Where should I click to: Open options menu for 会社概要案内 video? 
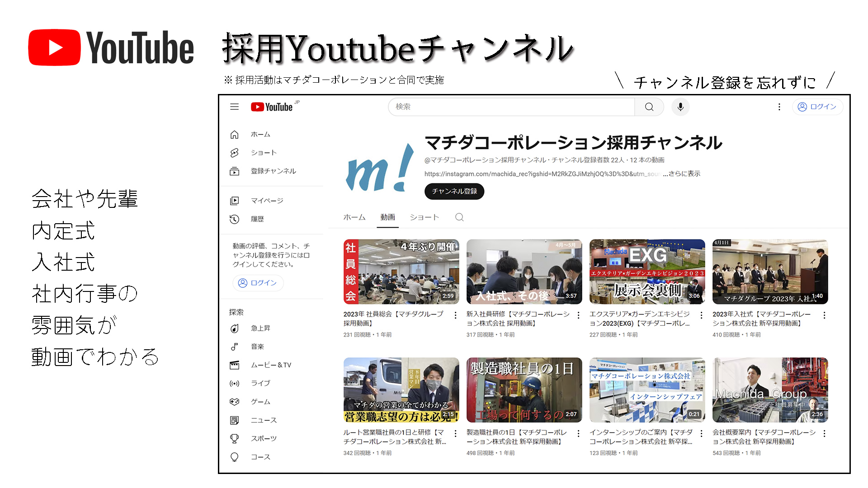click(x=824, y=434)
